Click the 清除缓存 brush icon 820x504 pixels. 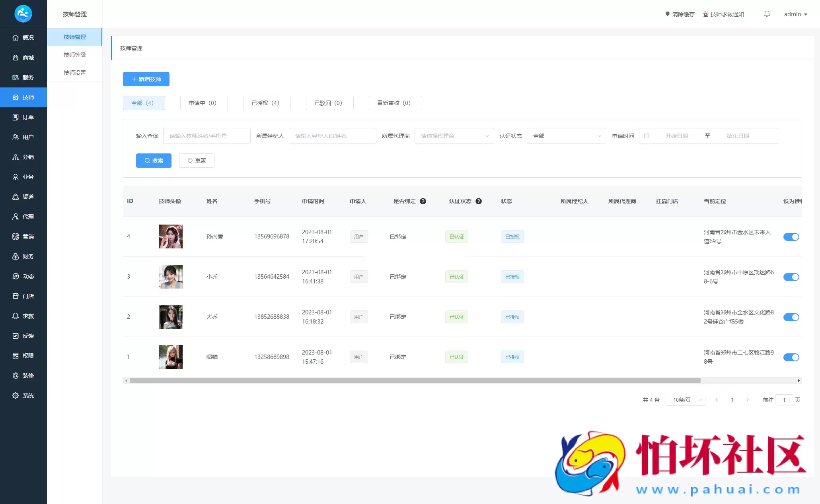pyautogui.click(x=668, y=14)
